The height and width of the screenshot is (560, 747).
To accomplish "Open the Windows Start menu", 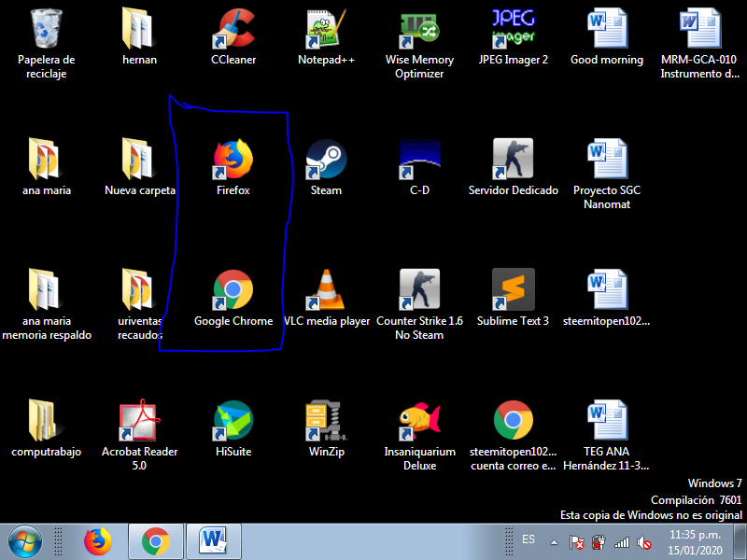I will pos(24,542).
